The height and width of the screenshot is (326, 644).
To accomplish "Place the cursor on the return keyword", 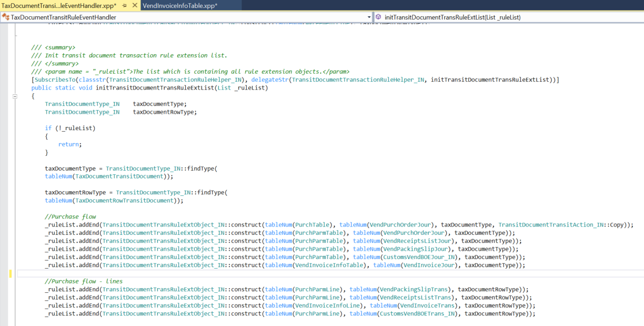I will point(69,144).
